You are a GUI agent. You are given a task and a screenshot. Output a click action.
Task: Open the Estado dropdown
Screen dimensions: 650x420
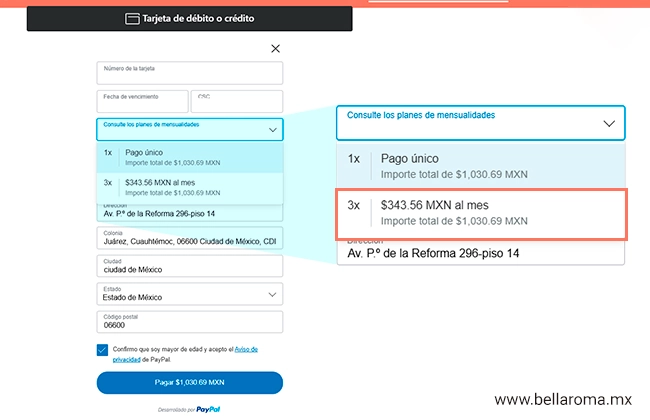(190, 294)
